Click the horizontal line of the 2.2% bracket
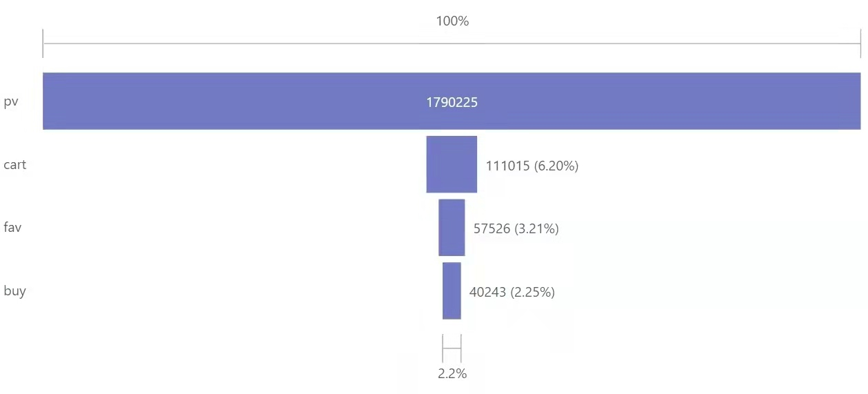This screenshot has height=394, width=868. tap(452, 348)
